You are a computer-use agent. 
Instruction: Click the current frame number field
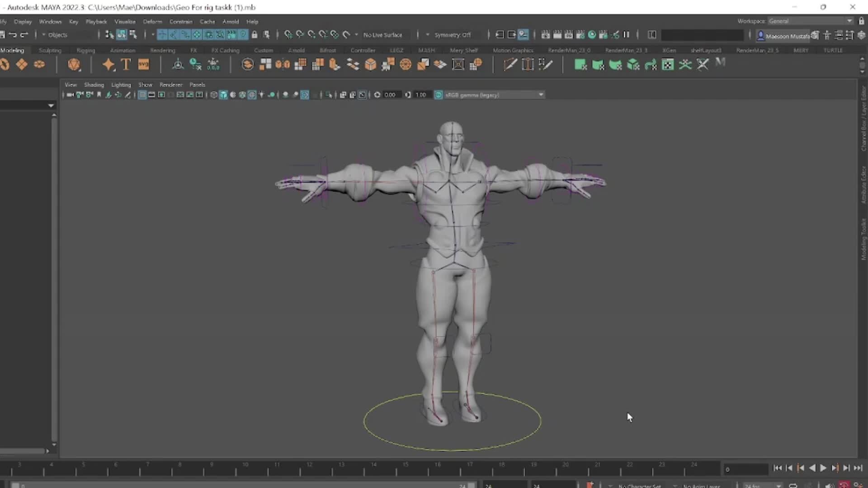tap(745, 469)
